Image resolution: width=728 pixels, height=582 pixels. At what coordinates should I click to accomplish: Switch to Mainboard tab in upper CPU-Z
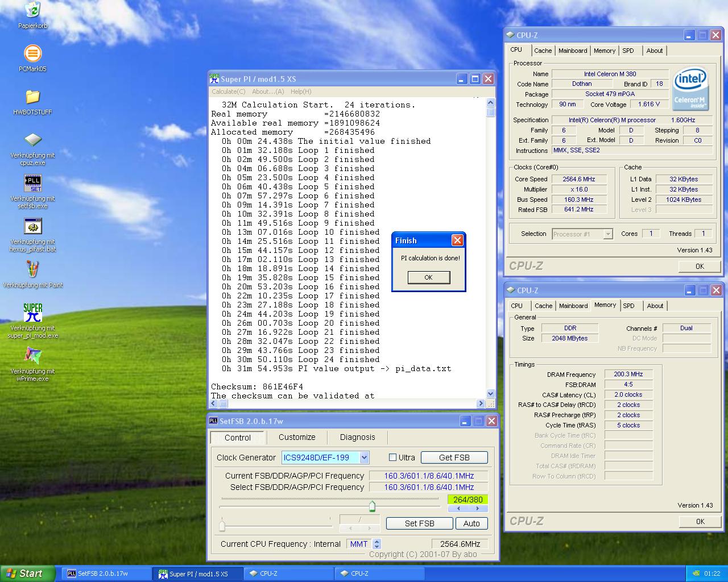573,51
